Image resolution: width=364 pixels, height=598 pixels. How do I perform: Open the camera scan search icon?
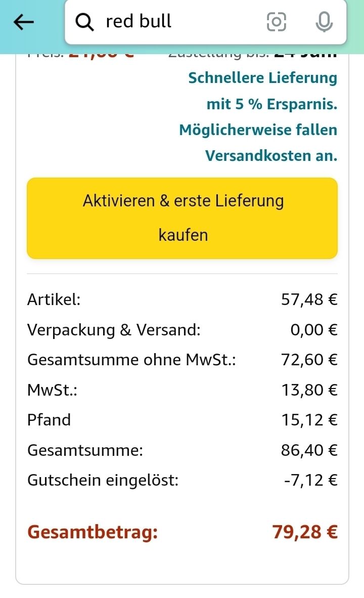[276, 22]
